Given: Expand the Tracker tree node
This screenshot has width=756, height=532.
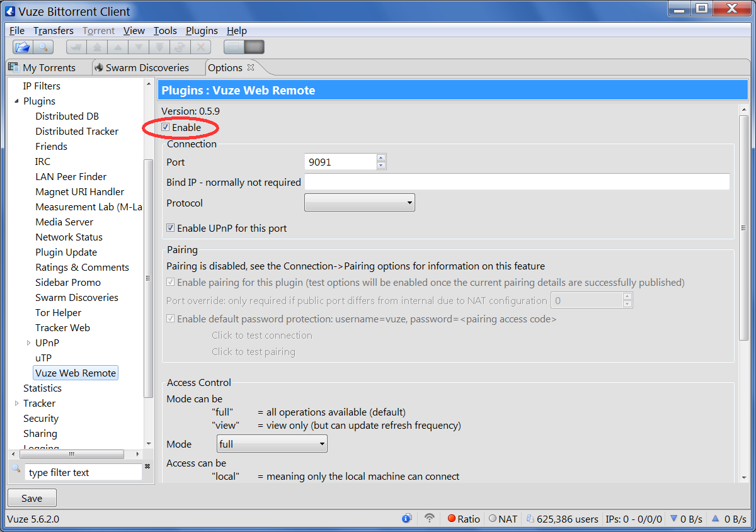Looking at the screenshot, I should click(16, 403).
